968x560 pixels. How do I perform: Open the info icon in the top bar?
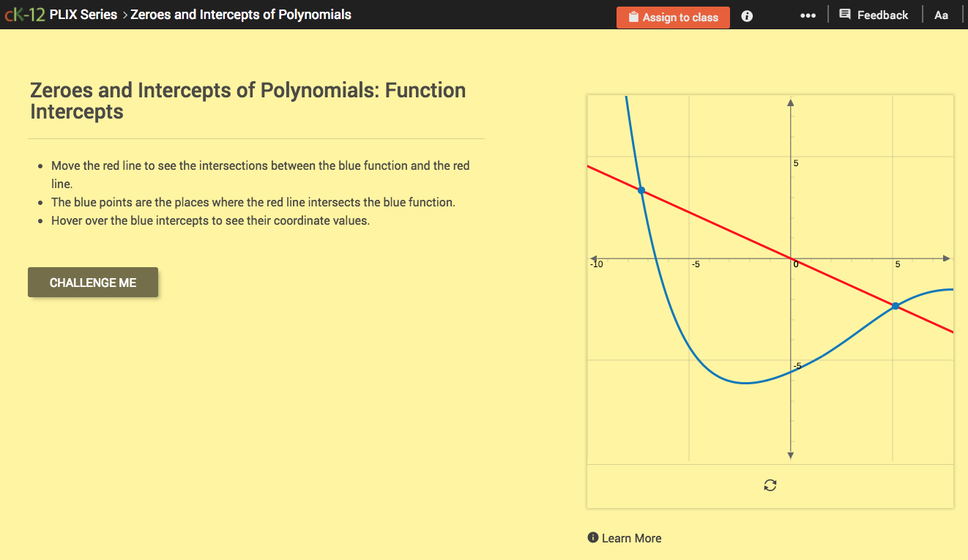(x=746, y=15)
